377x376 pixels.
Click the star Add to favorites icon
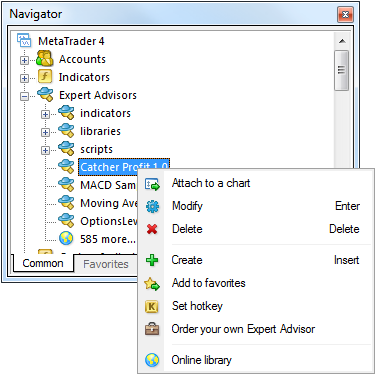[152, 283]
